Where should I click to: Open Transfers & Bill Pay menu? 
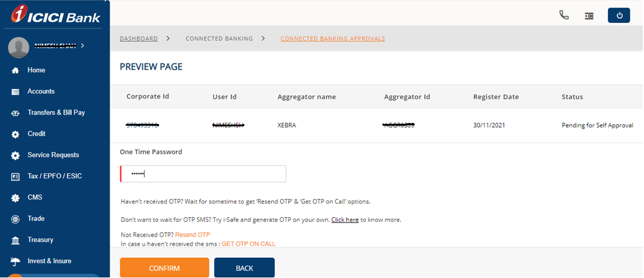(56, 113)
